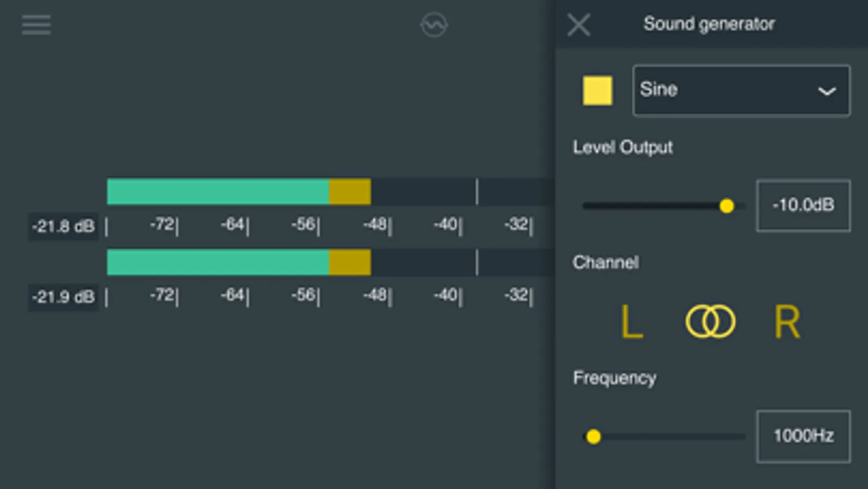Viewport: 868px width, 489px height.
Task: Click the Level Output slider handle
Action: click(726, 206)
